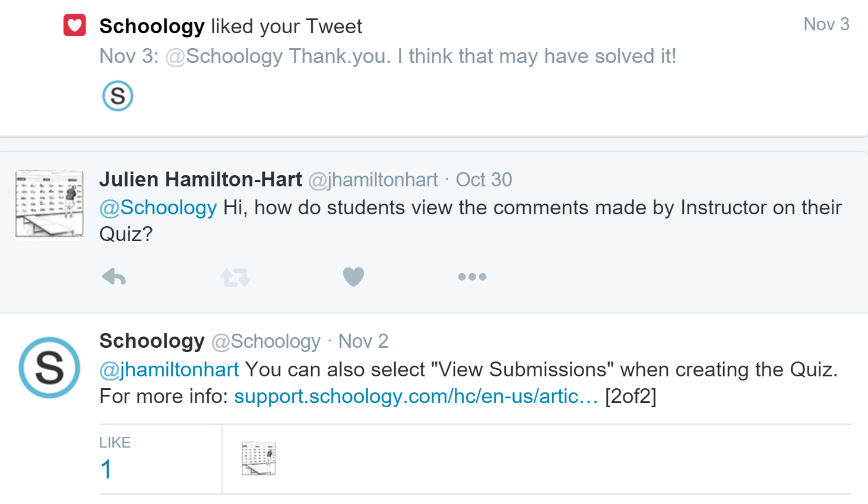This screenshot has width=868, height=504.
Task: Click the @Schoology mention in Julien's tweet
Action: tap(158, 208)
